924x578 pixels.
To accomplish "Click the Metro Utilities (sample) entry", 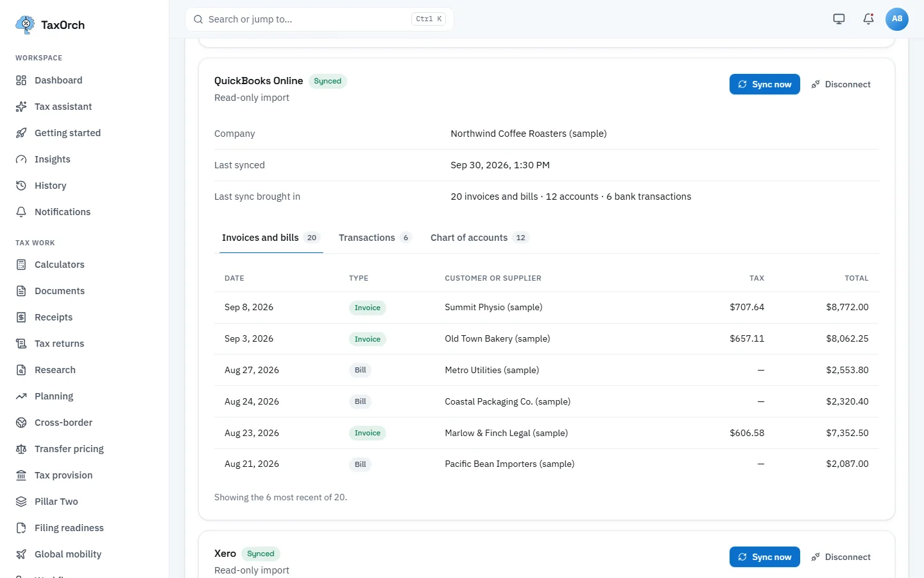I will (x=492, y=370).
